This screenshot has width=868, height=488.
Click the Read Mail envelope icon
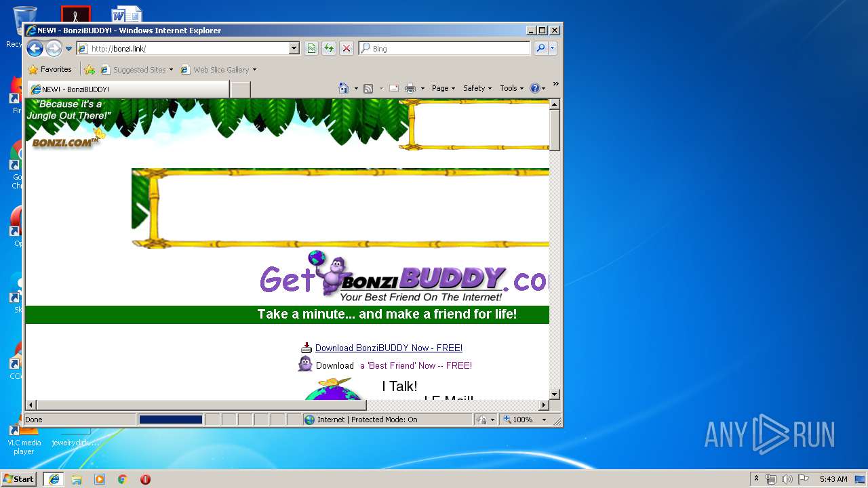coord(393,88)
